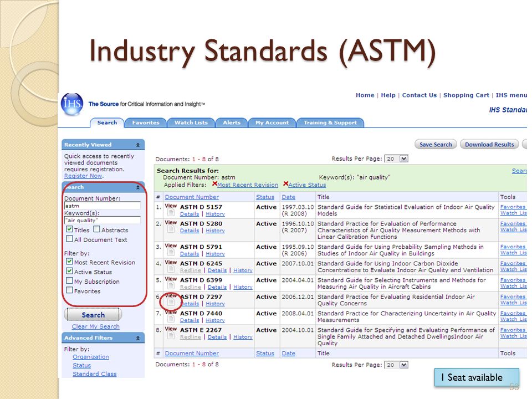Add ASTM D 5157 to Favorites

pos(513,207)
